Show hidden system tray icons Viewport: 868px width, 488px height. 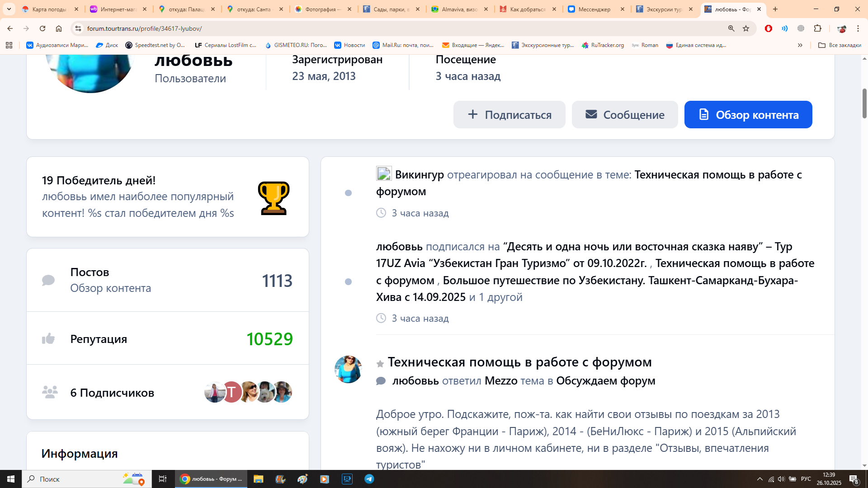759,479
